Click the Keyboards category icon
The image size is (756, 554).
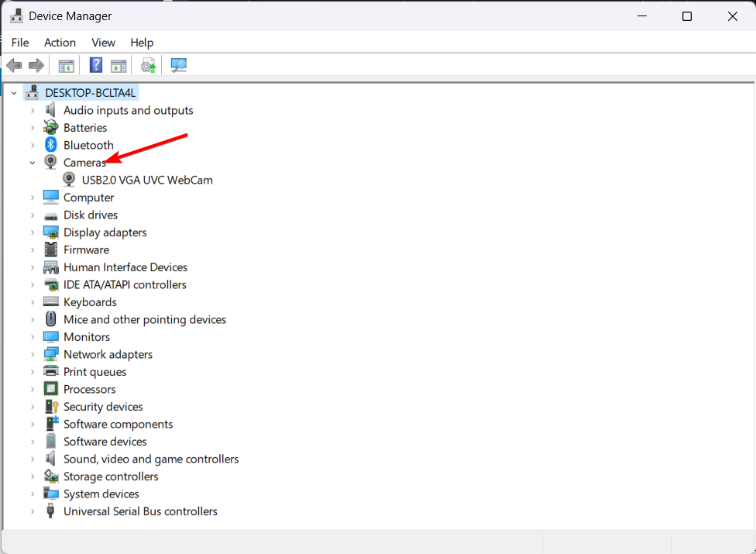(50, 301)
